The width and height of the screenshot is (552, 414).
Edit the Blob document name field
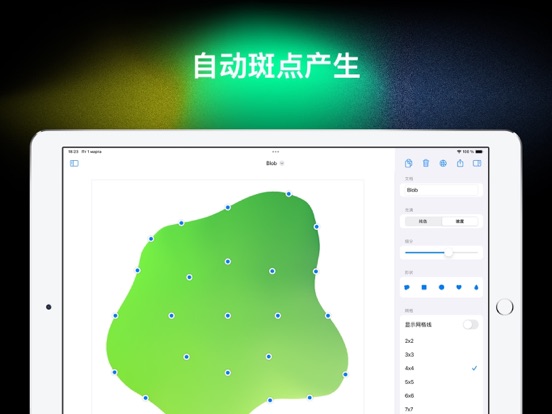441,190
